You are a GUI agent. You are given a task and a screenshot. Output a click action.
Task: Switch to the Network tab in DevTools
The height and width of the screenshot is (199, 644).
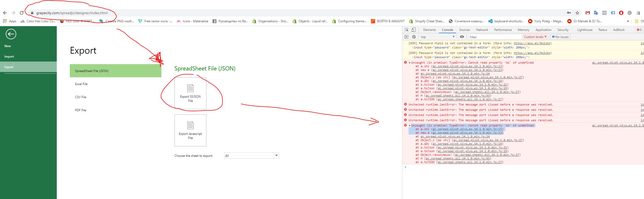pos(482,30)
